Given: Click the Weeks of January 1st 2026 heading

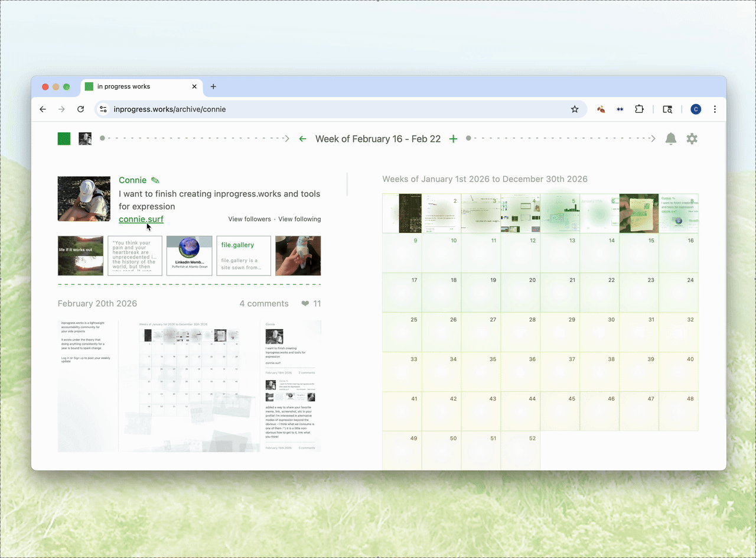Looking at the screenshot, I should tap(485, 179).
